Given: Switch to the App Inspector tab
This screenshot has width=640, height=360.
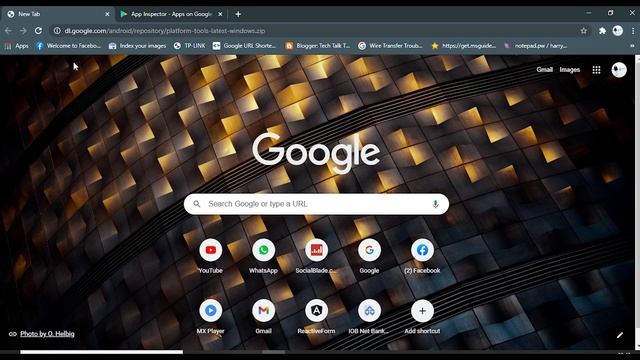Looking at the screenshot, I should [x=171, y=14].
